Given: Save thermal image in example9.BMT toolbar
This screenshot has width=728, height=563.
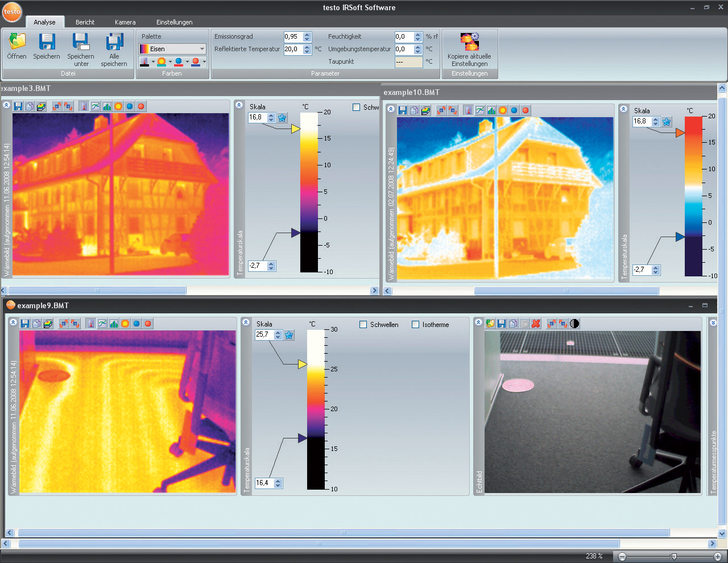Looking at the screenshot, I should [24, 324].
